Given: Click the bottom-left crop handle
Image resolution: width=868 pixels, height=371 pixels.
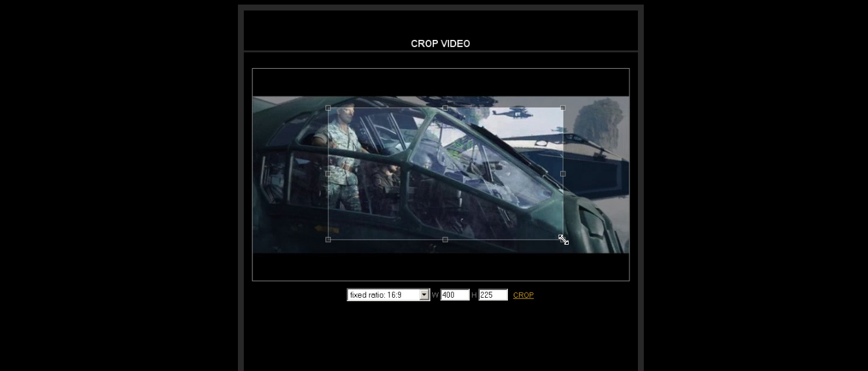Looking at the screenshot, I should point(328,239).
